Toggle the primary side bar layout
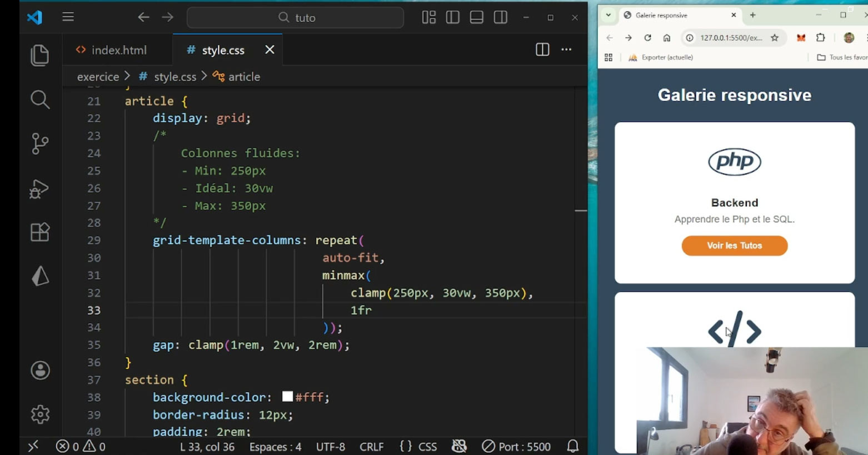Image resolution: width=868 pixels, height=455 pixels. pyautogui.click(x=452, y=18)
